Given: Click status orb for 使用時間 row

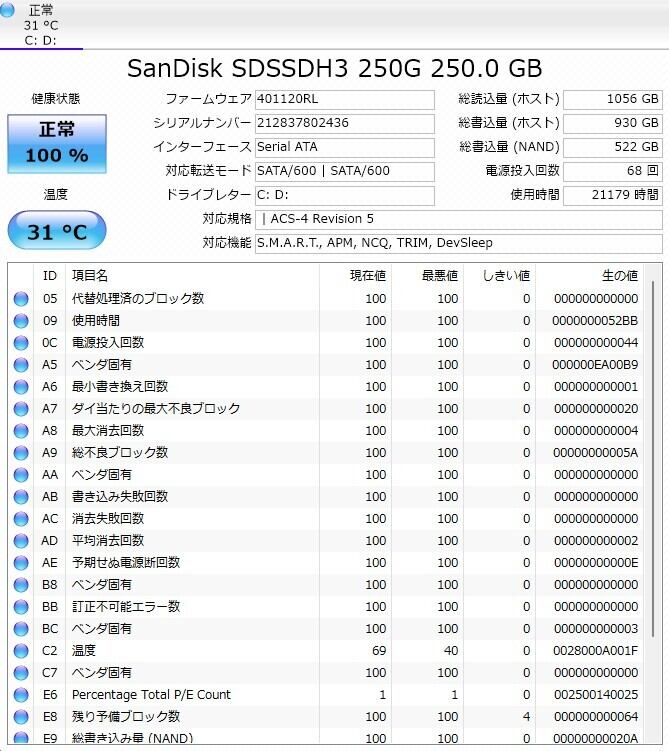Looking at the screenshot, I should (21, 321).
